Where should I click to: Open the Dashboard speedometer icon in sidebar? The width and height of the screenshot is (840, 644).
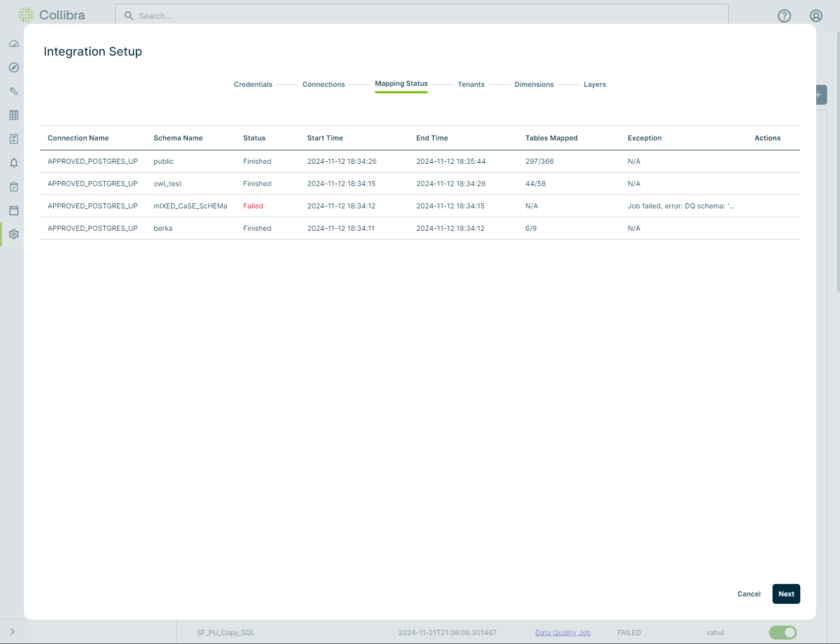coord(13,44)
